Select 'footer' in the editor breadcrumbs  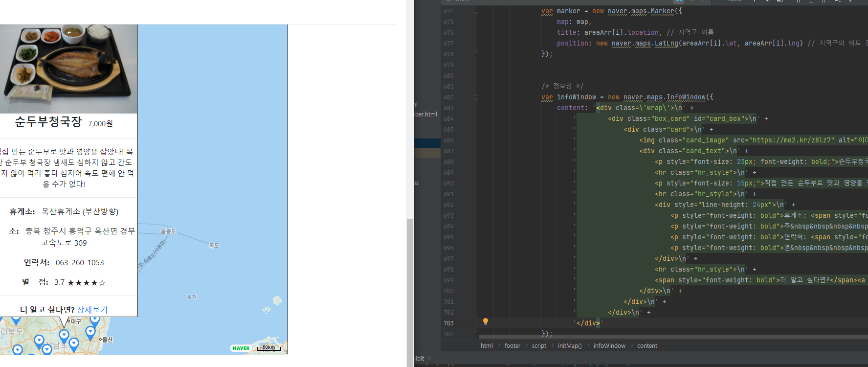512,346
